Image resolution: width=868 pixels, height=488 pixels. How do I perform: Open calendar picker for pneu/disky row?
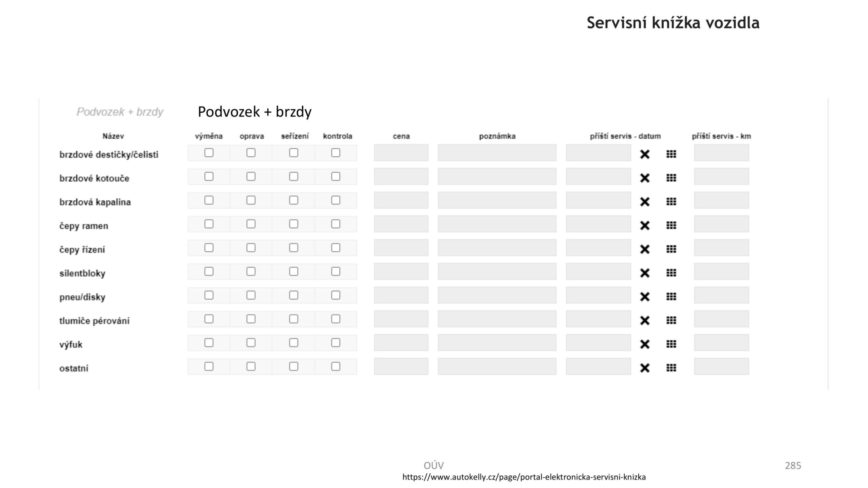[671, 297]
